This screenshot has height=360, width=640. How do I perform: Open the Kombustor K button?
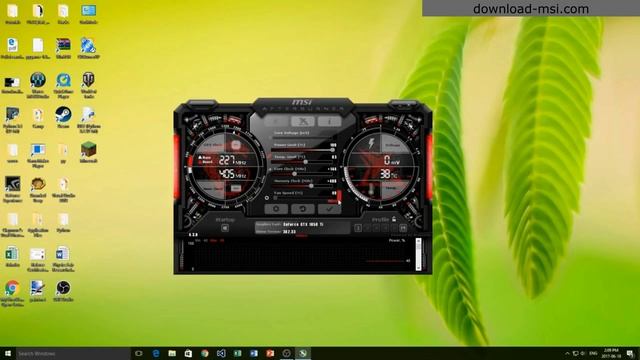pos(303,121)
